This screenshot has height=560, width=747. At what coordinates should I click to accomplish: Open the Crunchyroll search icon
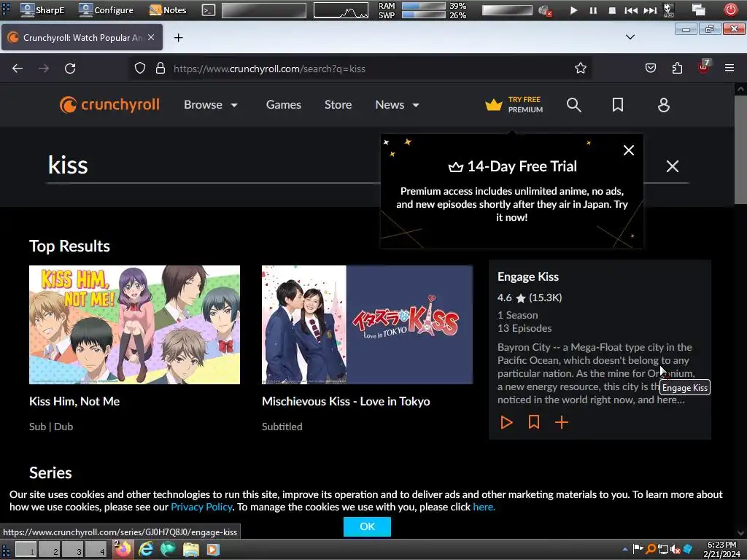point(574,105)
